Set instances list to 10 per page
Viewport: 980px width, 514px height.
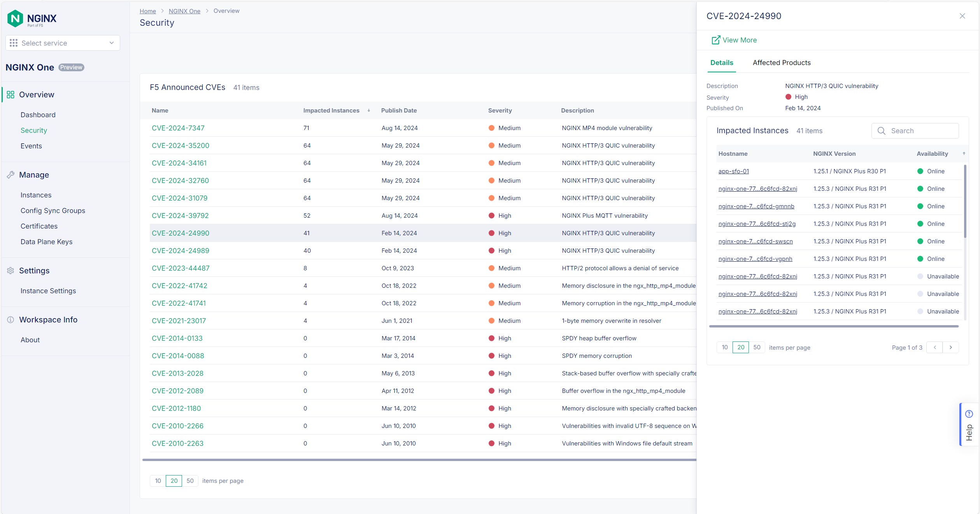pos(724,347)
